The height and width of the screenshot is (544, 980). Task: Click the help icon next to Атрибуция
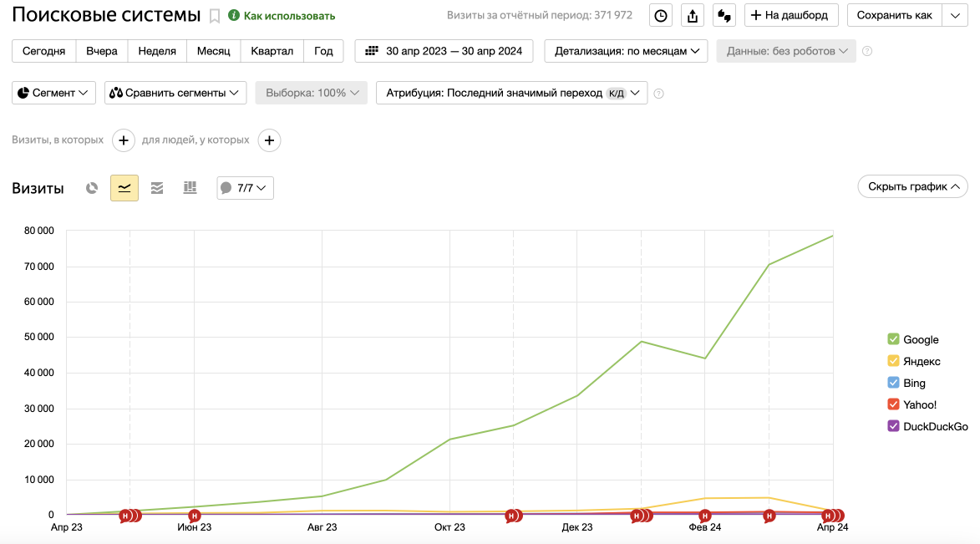658,94
